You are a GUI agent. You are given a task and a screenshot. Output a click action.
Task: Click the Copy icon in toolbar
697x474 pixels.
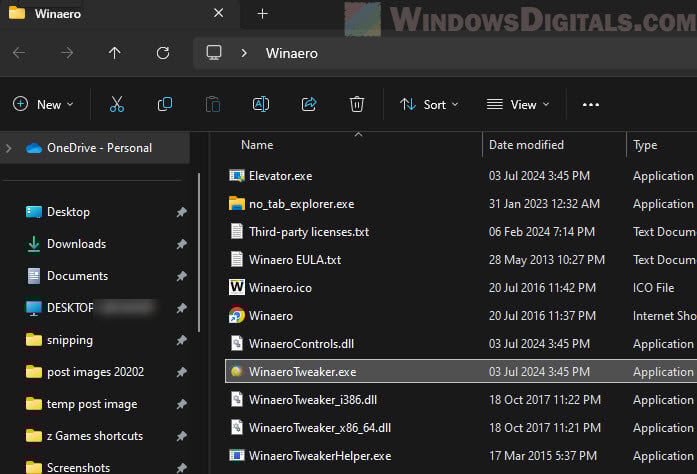(x=165, y=104)
